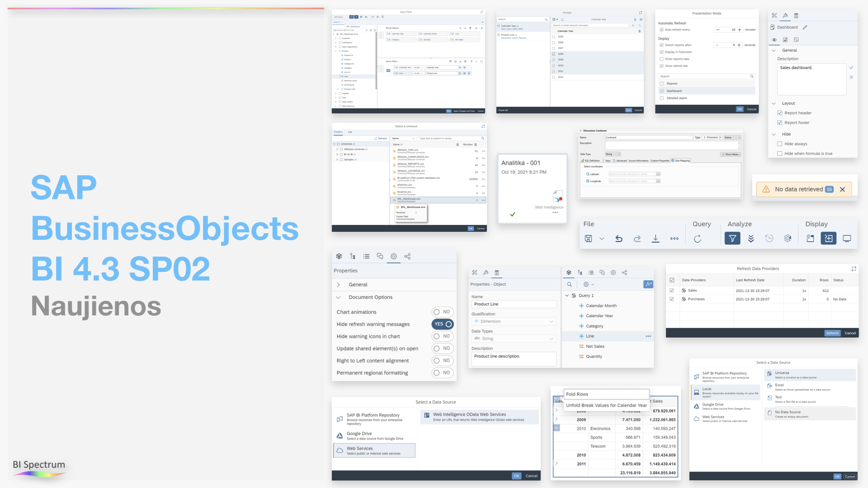868x488 pixels.
Task: Collapse the Hide section in Dashboard panel
Action: click(x=774, y=134)
